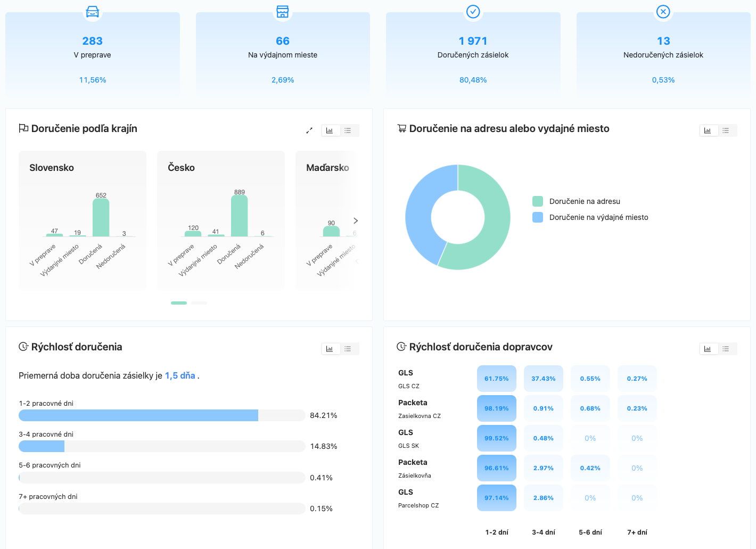Click the GLS SK 99.52% cell
The width and height of the screenshot is (756, 549).
click(497, 438)
